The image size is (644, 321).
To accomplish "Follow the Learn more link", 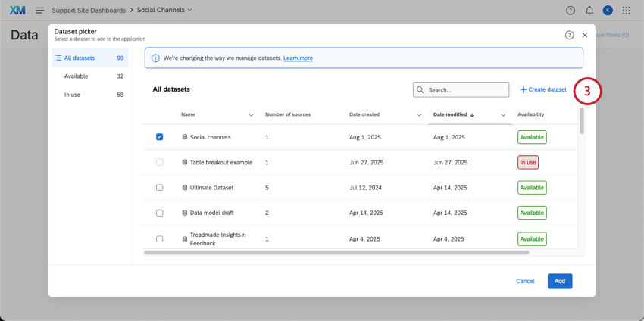I will click(x=298, y=58).
